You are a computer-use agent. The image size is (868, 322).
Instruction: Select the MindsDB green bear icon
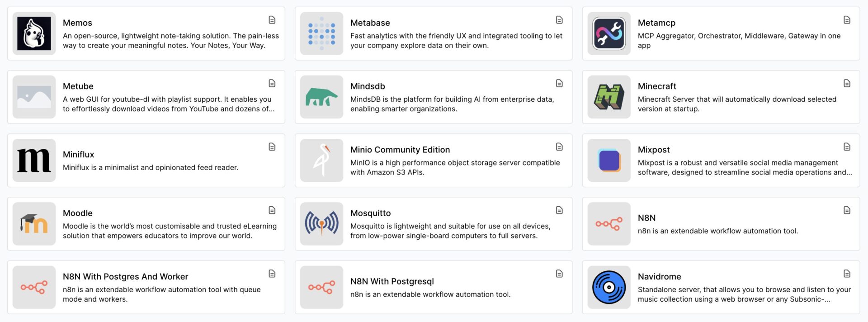pyautogui.click(x=321, y=96)
